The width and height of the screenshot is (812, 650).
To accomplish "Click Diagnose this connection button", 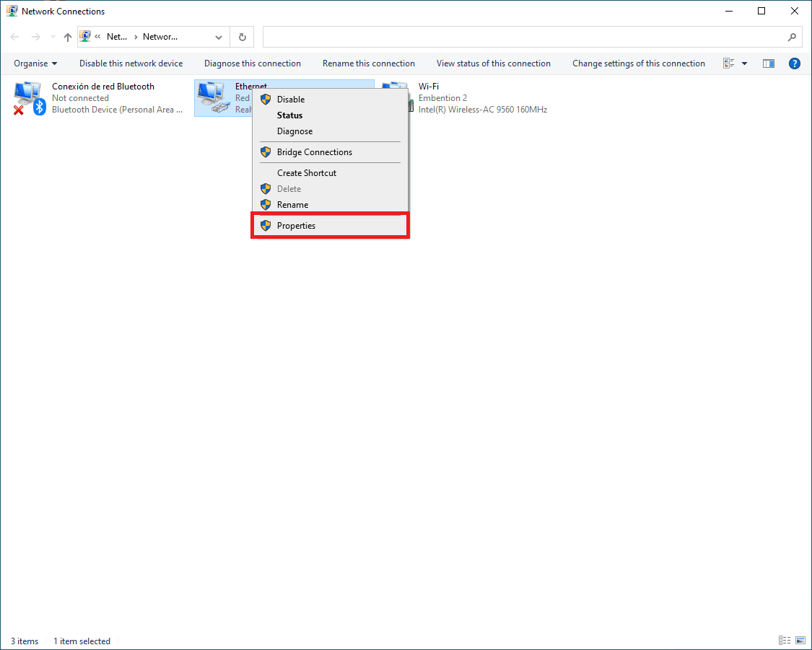I will 253,63.
